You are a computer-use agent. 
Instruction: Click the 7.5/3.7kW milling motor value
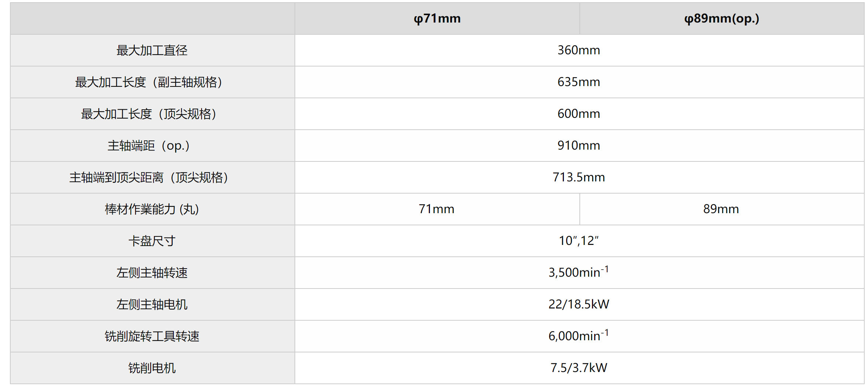pos(579,368)
